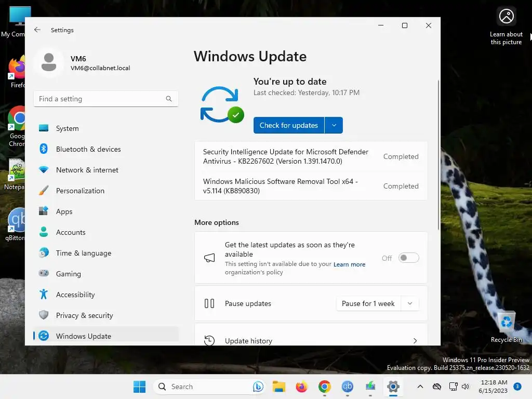Click the Apps icon in sidebar
Screen dimensions: 532x399
point(44,211)
